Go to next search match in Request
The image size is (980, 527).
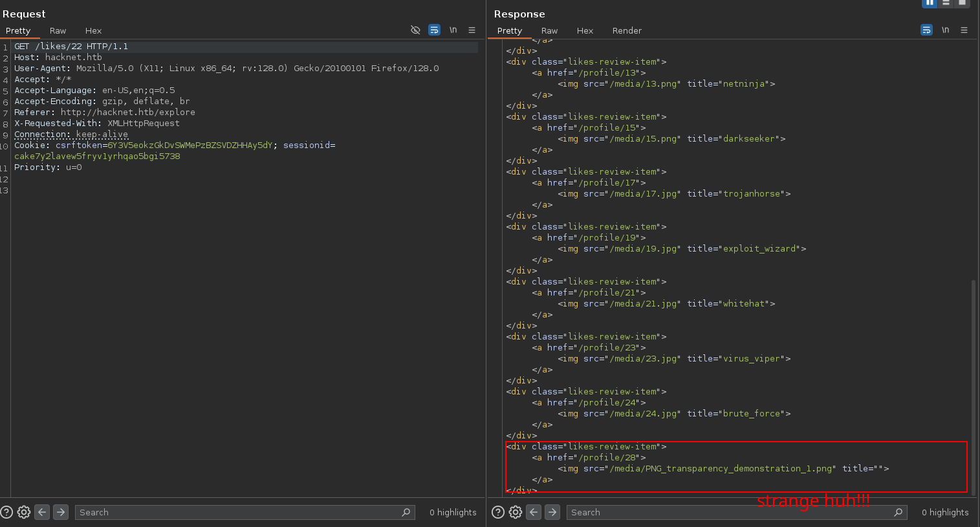point(61,512)
